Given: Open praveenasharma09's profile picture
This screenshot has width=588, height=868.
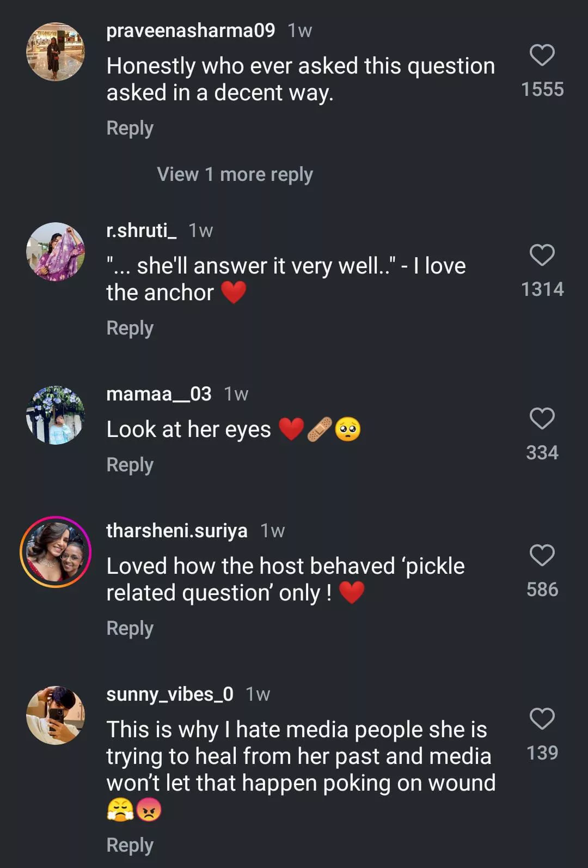Looking at the screenshot, I should [56, 52].
